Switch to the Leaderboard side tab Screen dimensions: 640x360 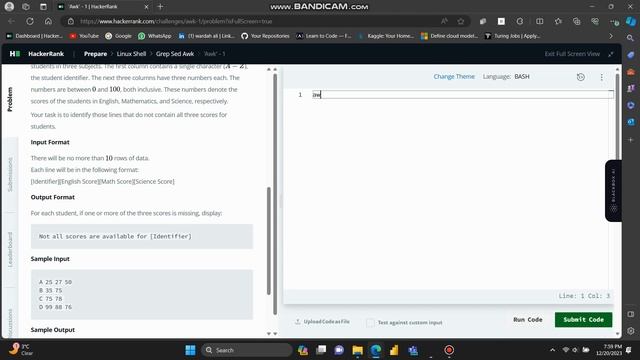(x=10, y=249)
